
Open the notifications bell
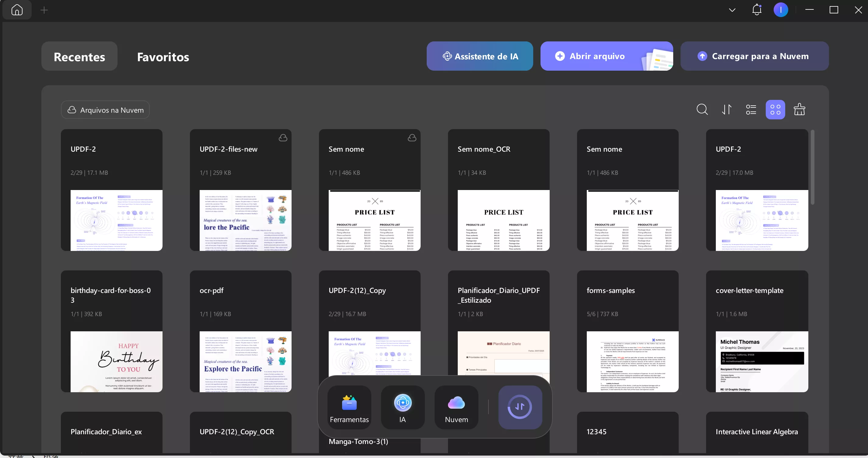coord(757,10)
